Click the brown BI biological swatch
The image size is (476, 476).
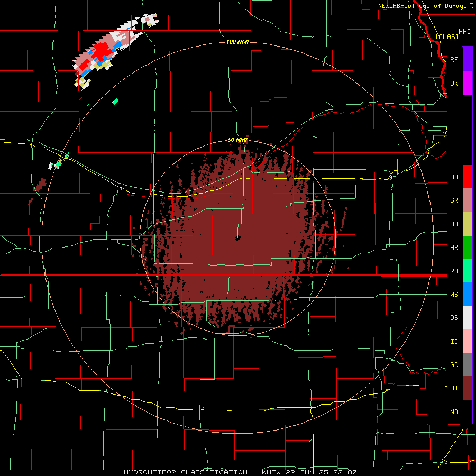click(x=467, y=388)
